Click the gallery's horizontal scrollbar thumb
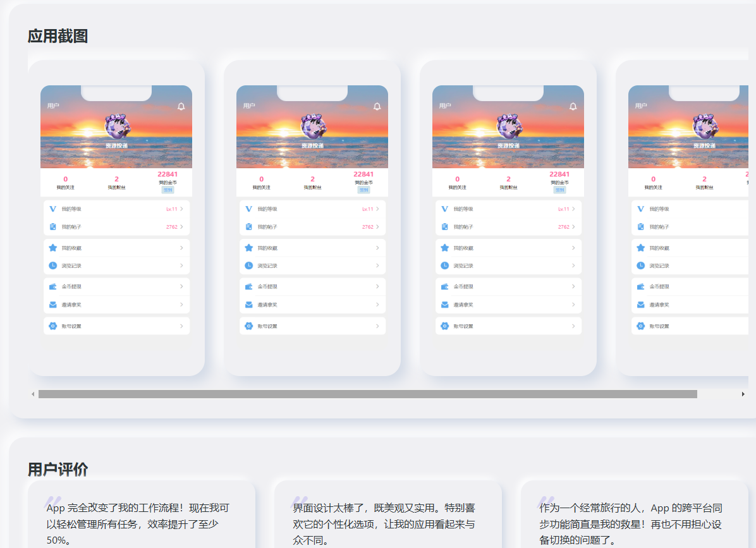756x548 pixels. coord(367,394)
